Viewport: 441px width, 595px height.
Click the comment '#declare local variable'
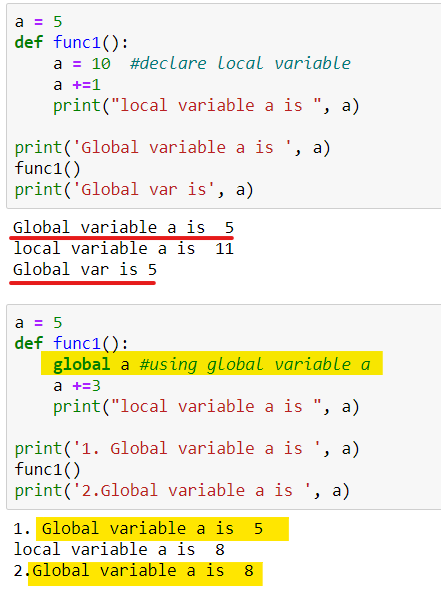(x=240, y=63)
